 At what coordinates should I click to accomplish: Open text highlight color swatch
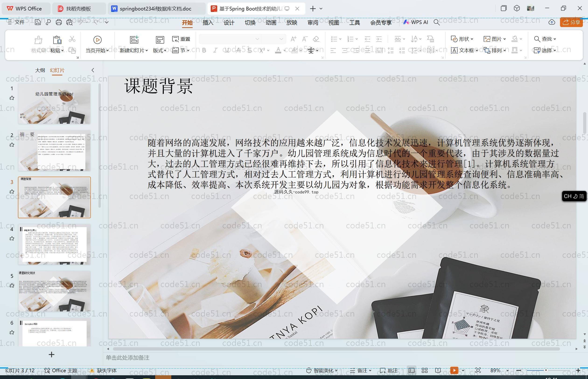click(294, 50)
